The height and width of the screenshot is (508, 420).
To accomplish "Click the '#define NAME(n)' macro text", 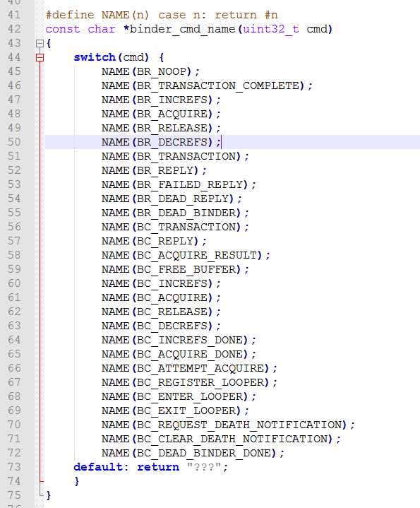I will (x=97, y=15).
